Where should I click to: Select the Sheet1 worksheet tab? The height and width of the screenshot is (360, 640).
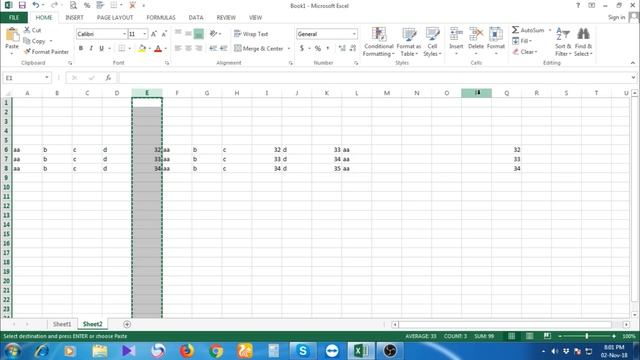click(x=62, y=324)
